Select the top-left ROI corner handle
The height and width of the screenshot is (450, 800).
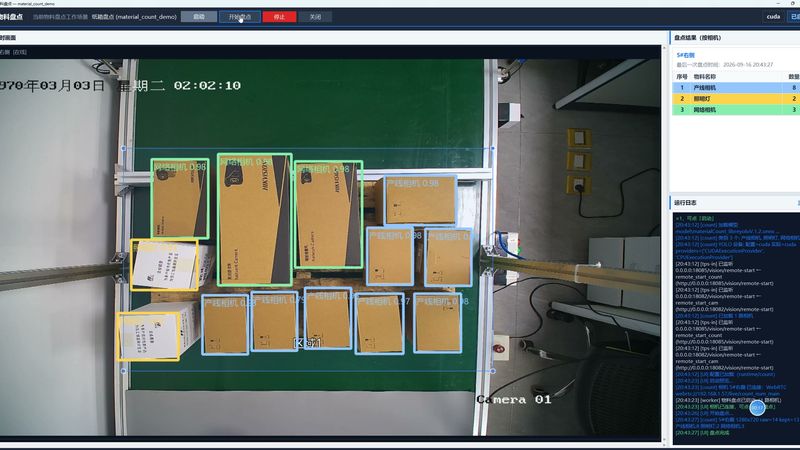[123, 148]
